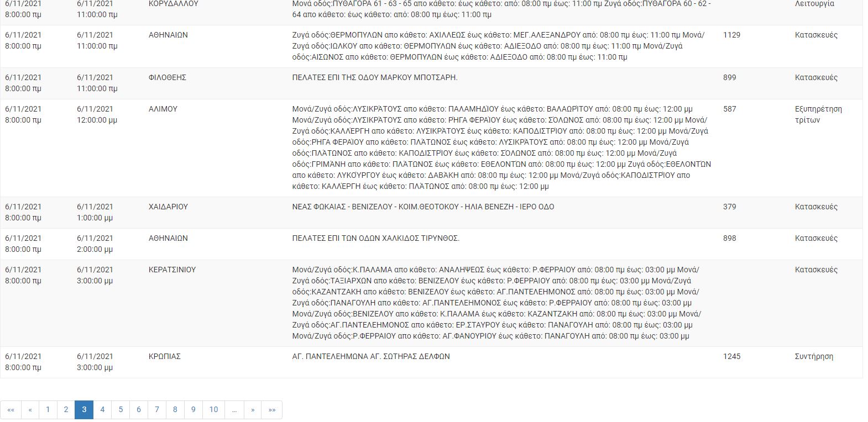868x422 pixels.
Task: Open page 9 in pagination
Action: click(194, 410)
